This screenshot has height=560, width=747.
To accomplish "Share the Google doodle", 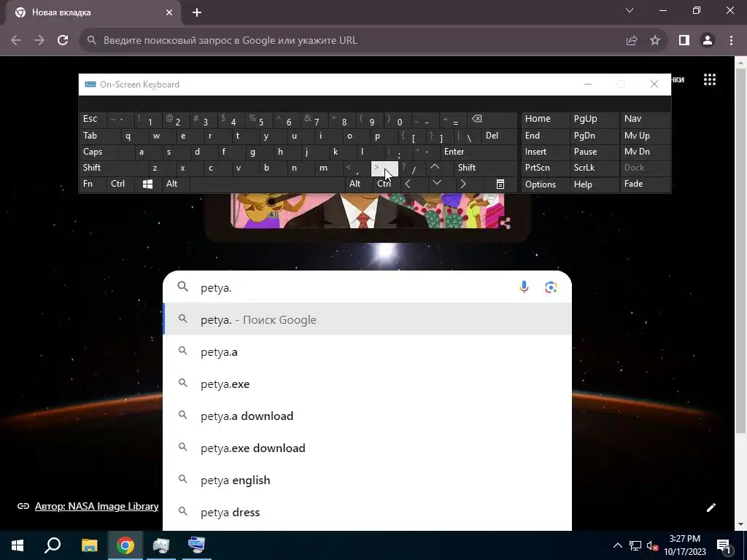I will pyautogui.click(x=505, y=222).
